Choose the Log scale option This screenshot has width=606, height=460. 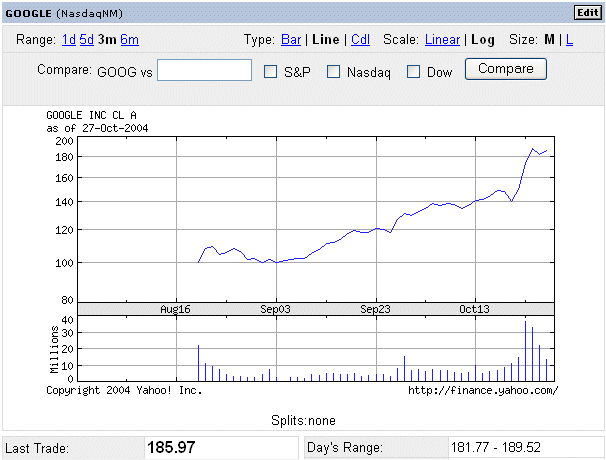click(483, 40)
